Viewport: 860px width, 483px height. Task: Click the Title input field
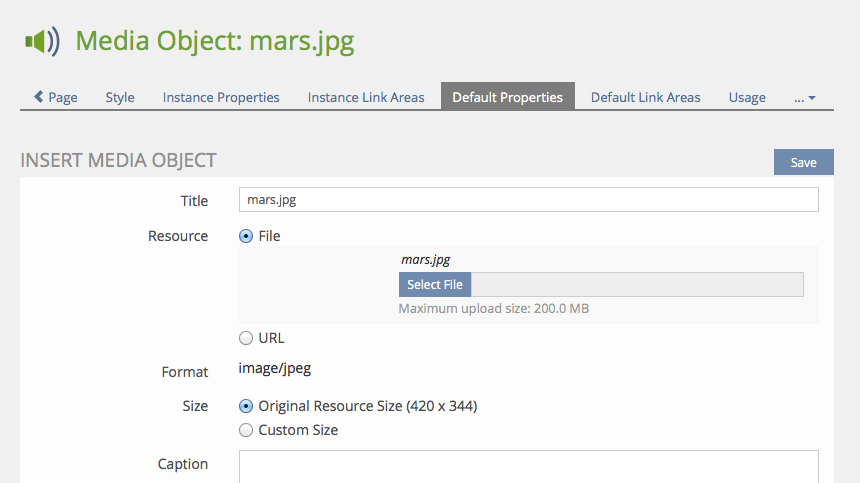coord(528,200)
